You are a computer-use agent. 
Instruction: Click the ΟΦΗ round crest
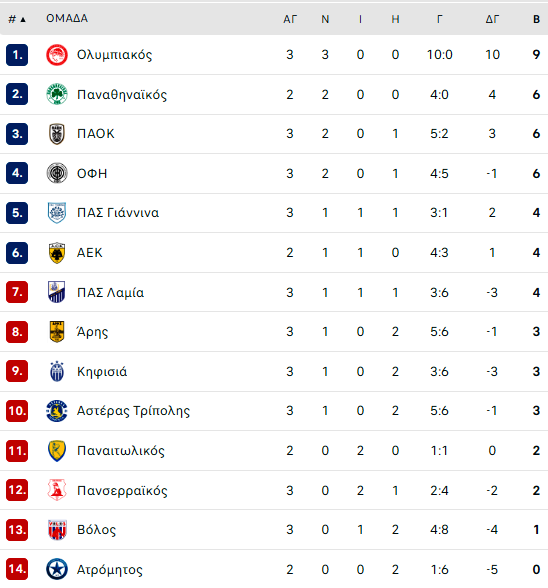[57, 173]
